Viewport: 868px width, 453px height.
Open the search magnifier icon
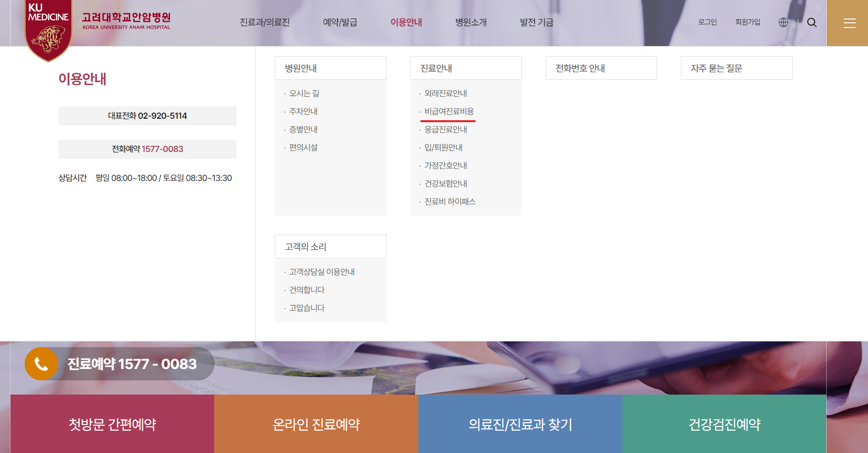(x=812, y=22)
